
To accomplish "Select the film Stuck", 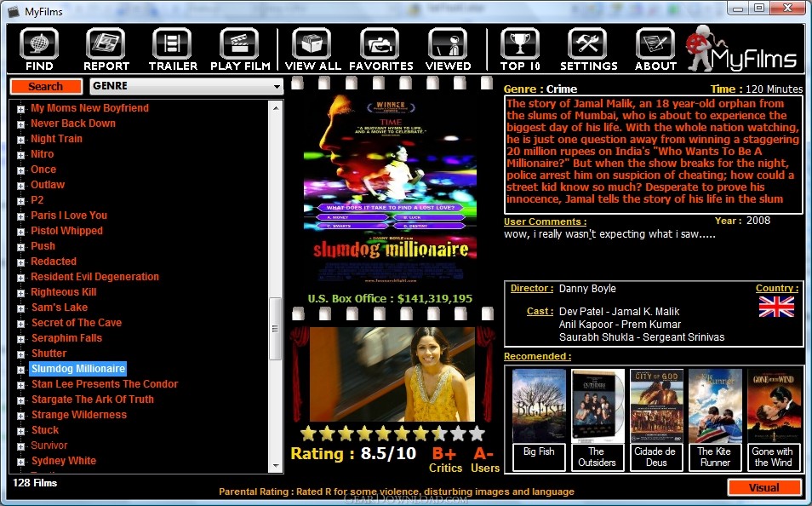I will pos(45,430).
